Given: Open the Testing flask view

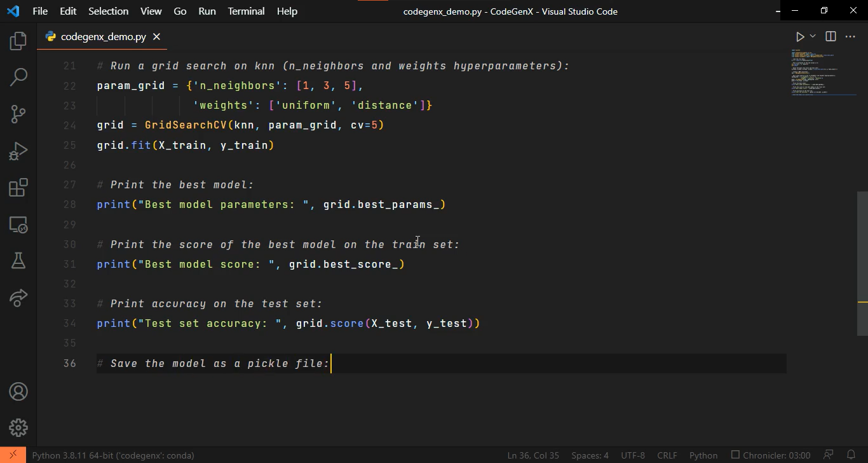Looking at the screenshot, I should (18, 260).
